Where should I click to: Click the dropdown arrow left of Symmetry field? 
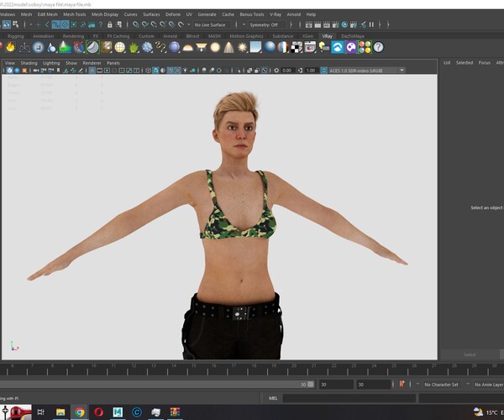(x=244, y=24)
